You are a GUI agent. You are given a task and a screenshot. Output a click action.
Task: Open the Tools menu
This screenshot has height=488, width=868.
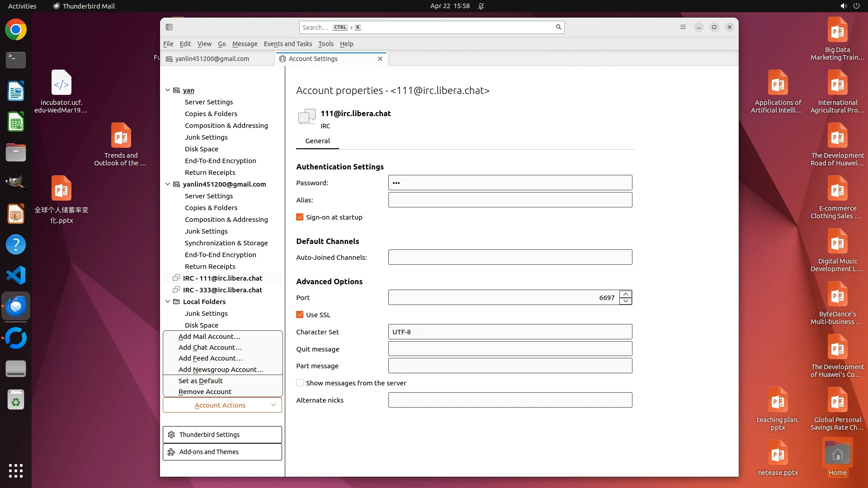[325, 44]
